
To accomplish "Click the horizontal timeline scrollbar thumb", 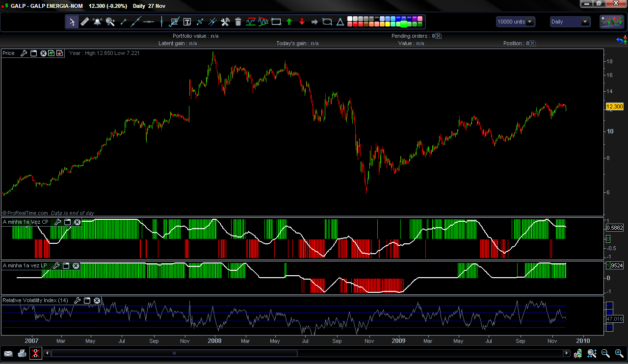I will tap(174, 353).
